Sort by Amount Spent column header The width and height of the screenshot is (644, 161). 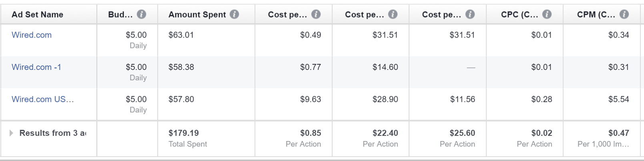[x=197, y=14]
